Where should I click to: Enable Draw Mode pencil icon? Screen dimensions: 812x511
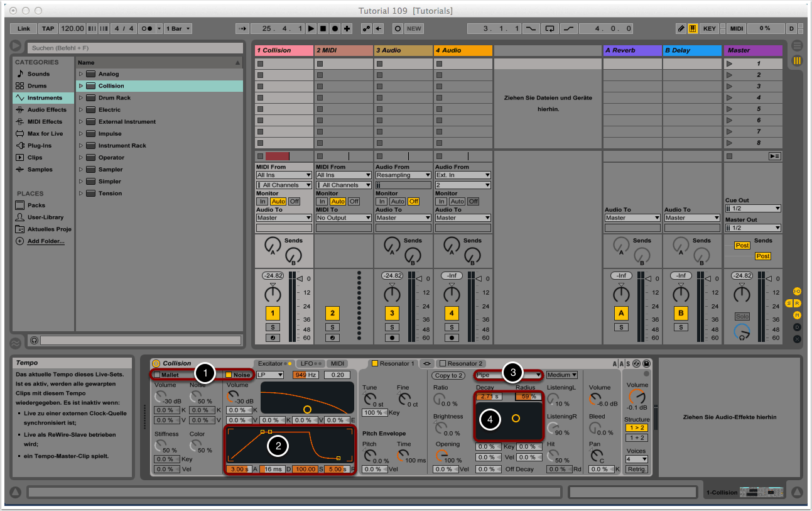click(x=681, y=28)
